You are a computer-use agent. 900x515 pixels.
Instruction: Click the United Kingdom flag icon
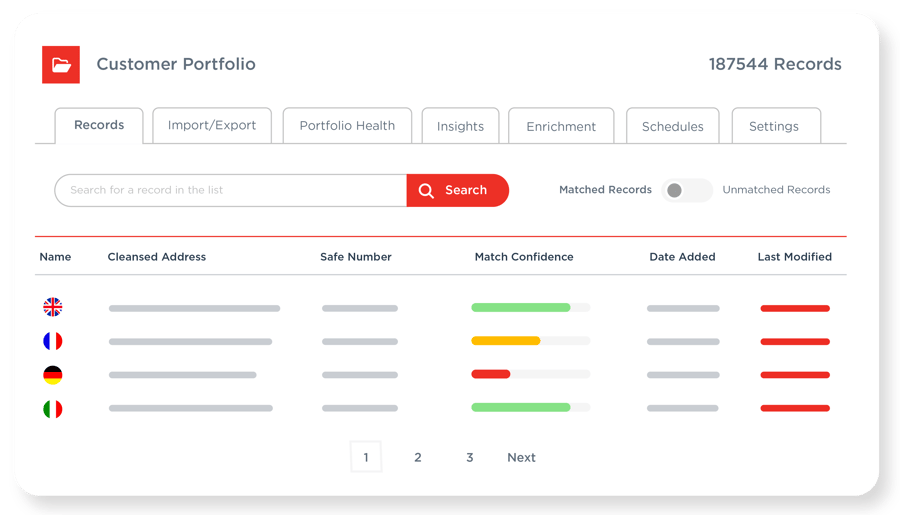coord(53,307)
